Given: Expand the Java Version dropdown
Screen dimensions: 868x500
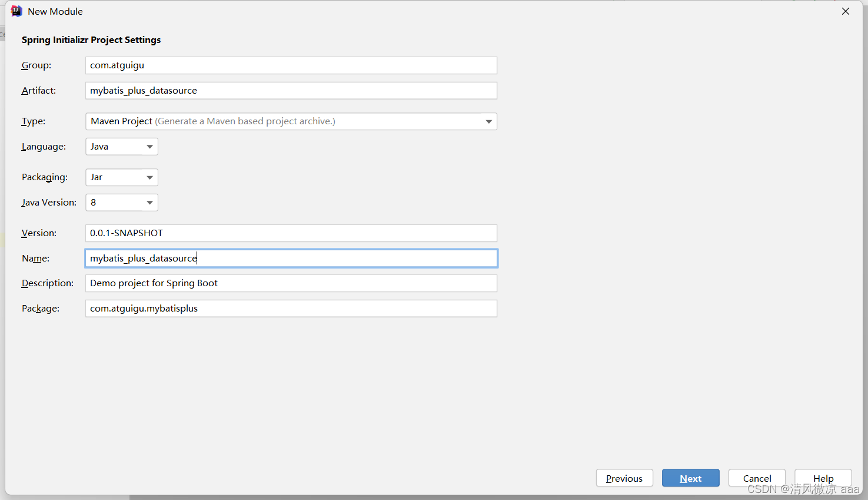Looking at the screenshot, I should pos(122,203).
